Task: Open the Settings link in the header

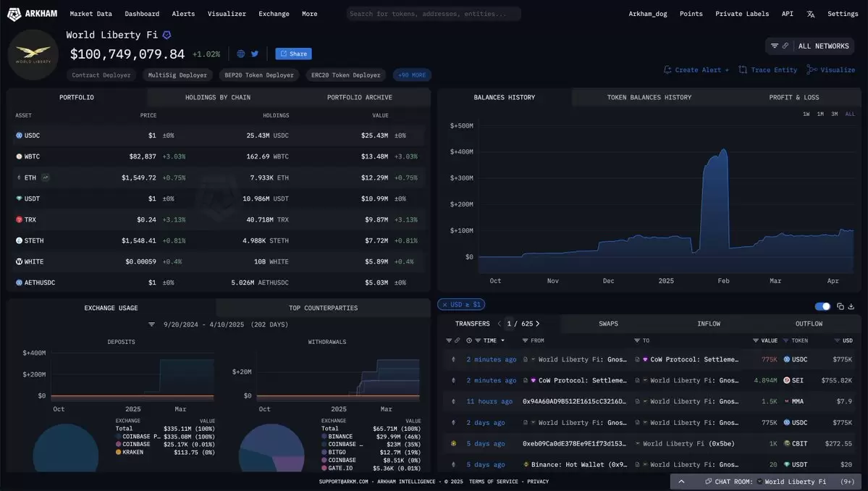Action: pos(843,14)
